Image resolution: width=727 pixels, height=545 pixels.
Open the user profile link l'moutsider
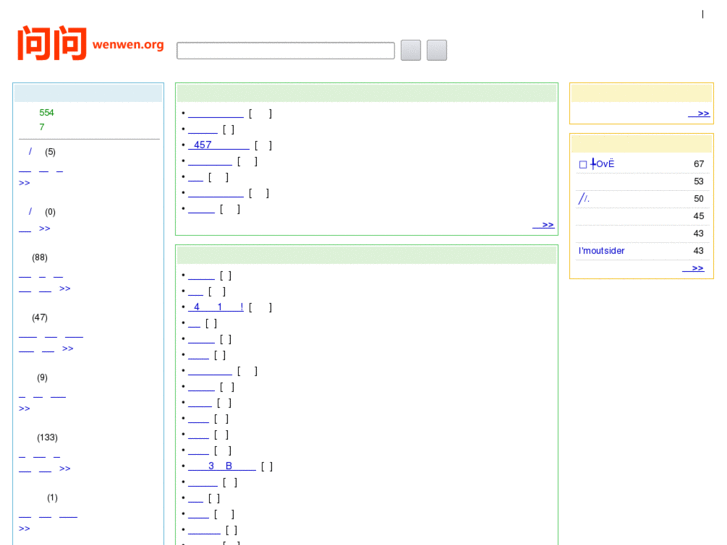point(601,251)
